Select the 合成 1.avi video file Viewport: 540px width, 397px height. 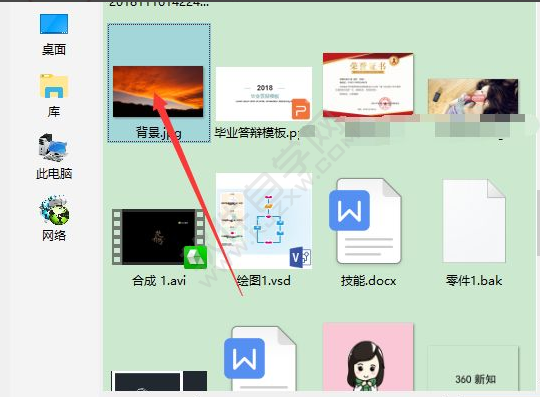click(x=159, y=238)
